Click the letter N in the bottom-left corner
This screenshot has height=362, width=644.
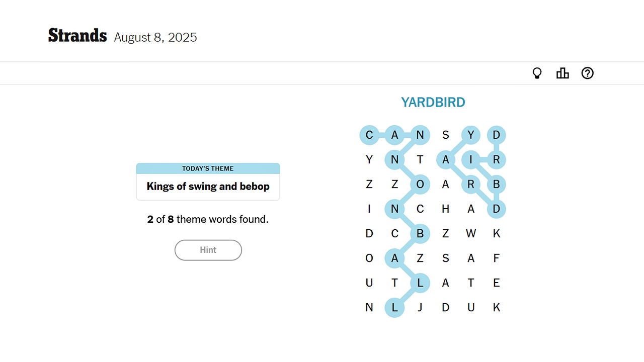(369, 307)
